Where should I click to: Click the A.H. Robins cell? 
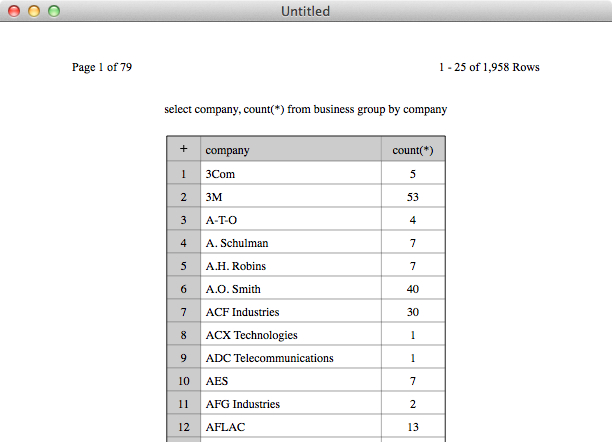[290, 266]
